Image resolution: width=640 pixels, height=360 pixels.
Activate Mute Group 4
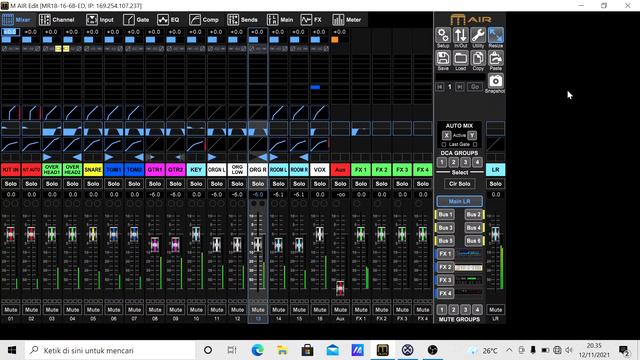477,310
